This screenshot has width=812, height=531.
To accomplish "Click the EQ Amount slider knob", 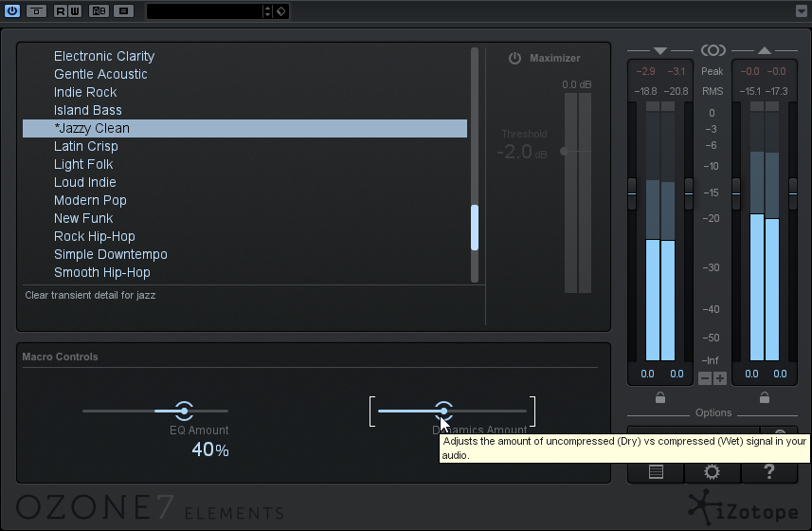I will tap(184, 411).
